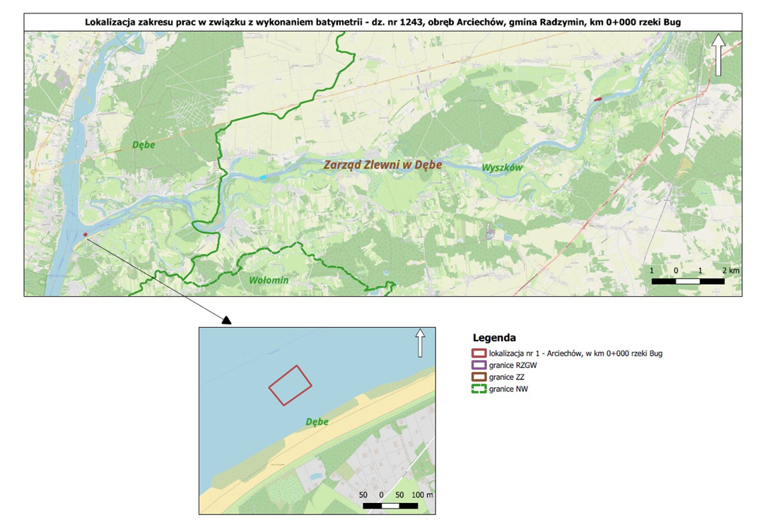Click the red location marker at the leader line's start
762x532 pixels.
pyautogui.click(x=86, y=235)
